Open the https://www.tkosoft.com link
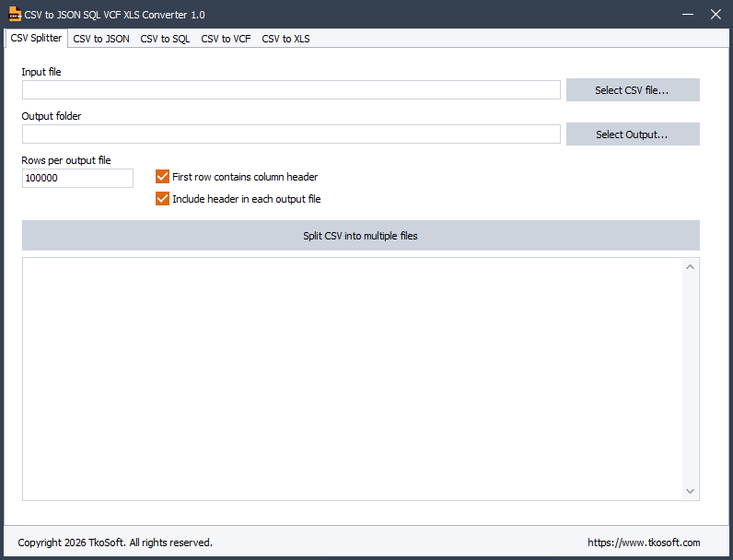The height and width of the screenshot is (560, 733). coord(644,542)
